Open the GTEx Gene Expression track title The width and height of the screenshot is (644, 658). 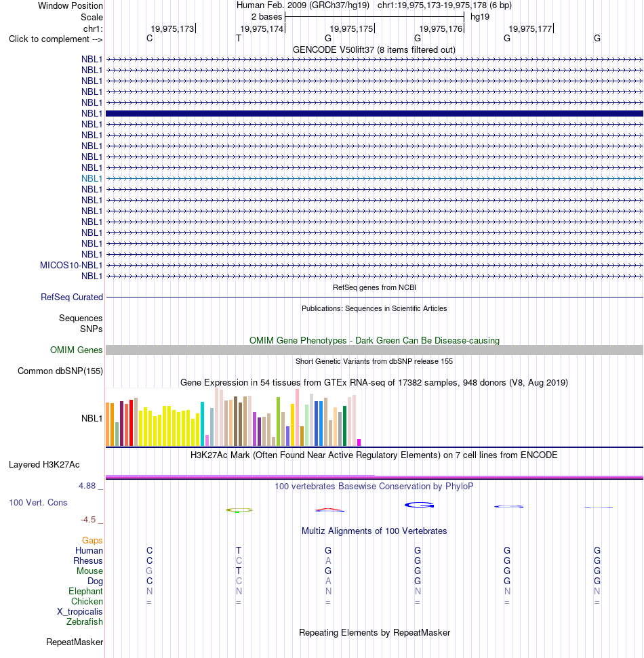pos(374,382)
